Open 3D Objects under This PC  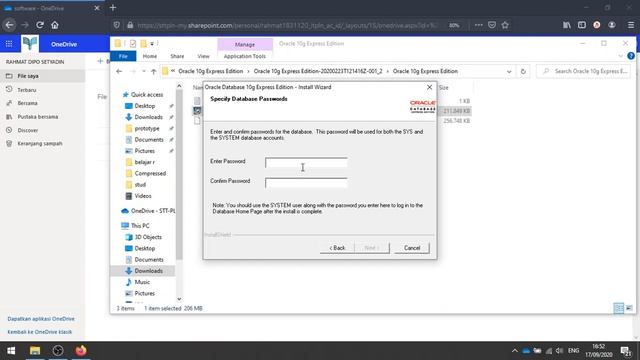[x=148, y=237]
